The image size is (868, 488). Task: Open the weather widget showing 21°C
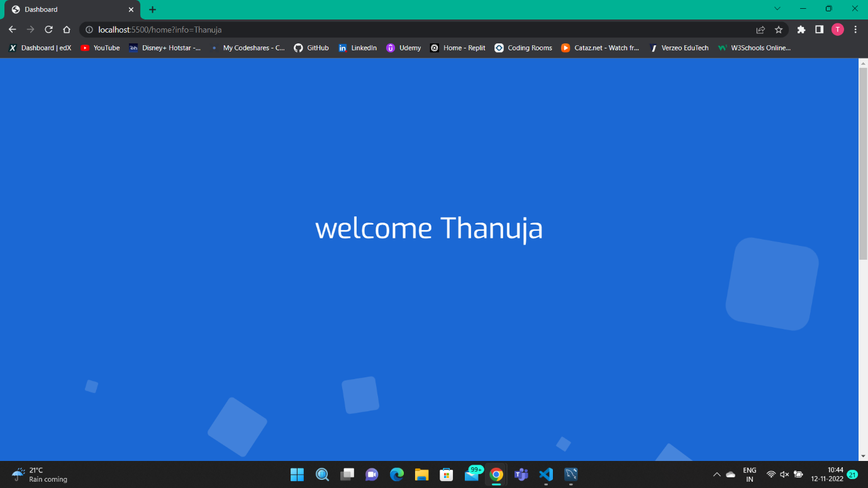coord(40,474)
